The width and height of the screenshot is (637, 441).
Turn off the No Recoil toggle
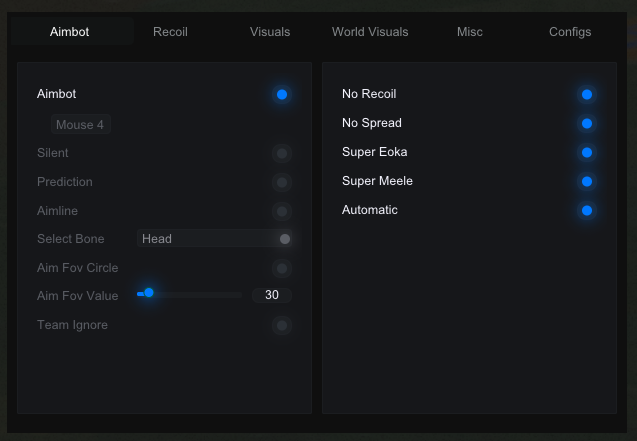click(x=587, y=95)
